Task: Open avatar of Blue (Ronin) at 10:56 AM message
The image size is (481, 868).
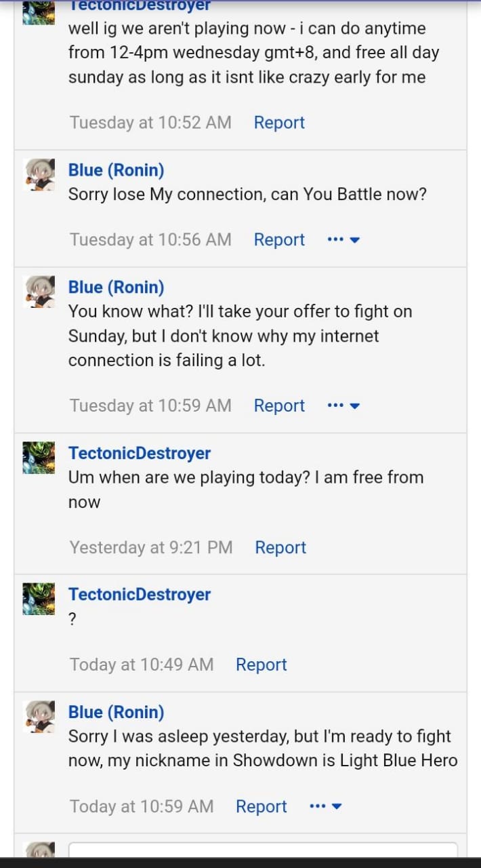Action: (39, 175)
